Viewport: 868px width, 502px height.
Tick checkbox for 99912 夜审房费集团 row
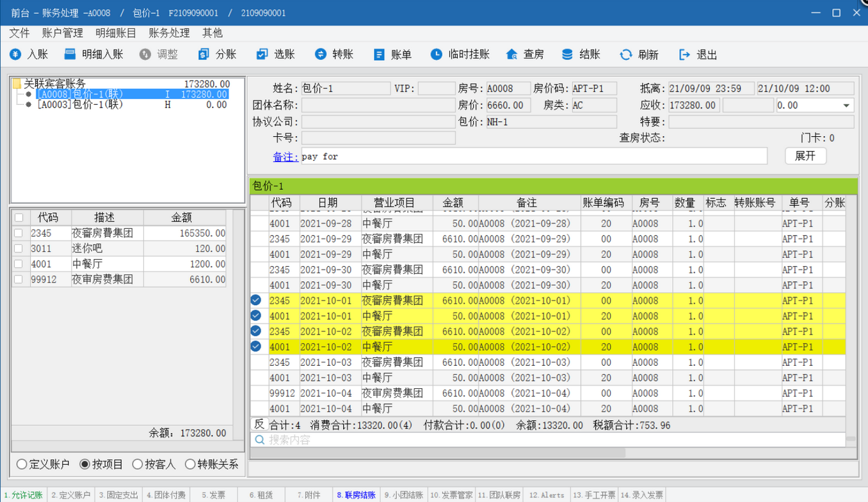[x=19, y=279]
